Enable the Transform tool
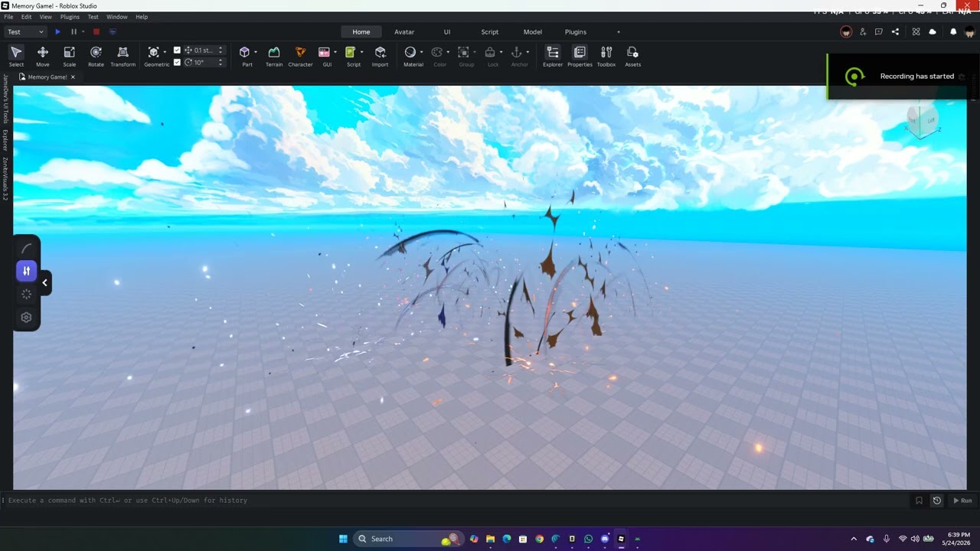The height and width of the screenshot is (551, 980). pos(122,56)
